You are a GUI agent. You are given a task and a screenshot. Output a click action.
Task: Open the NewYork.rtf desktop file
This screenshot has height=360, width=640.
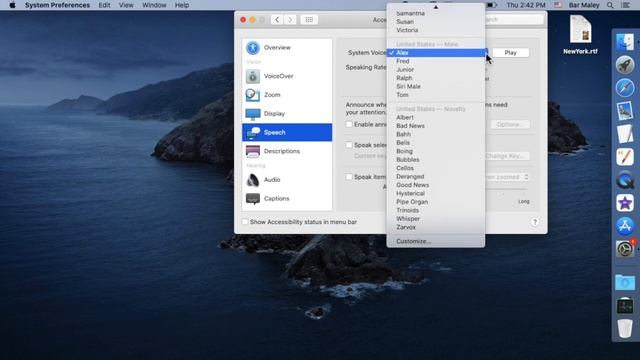click(x=580, y=35)
